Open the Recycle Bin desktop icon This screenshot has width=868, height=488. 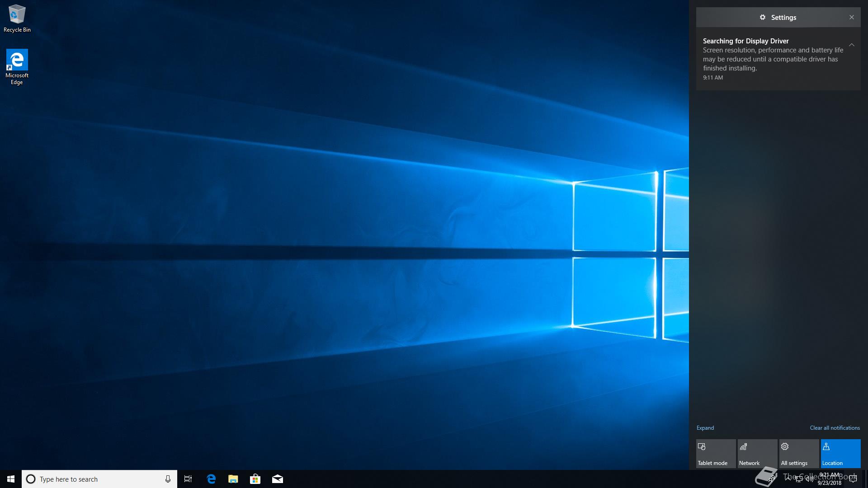click(17, 19)
